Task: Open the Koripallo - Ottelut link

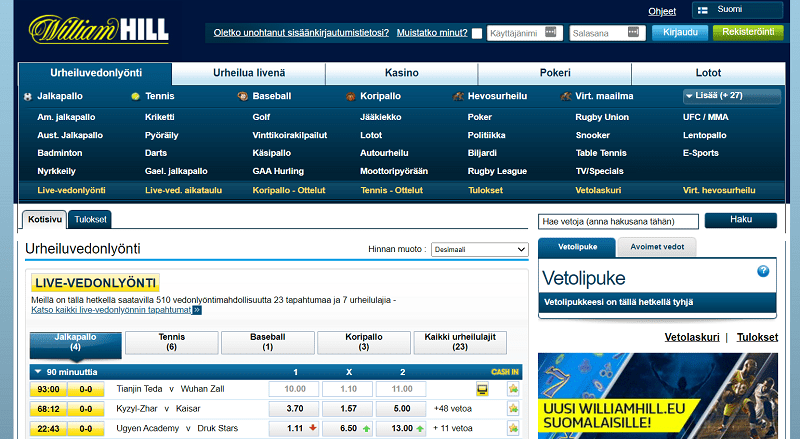Action: [289, 190]
